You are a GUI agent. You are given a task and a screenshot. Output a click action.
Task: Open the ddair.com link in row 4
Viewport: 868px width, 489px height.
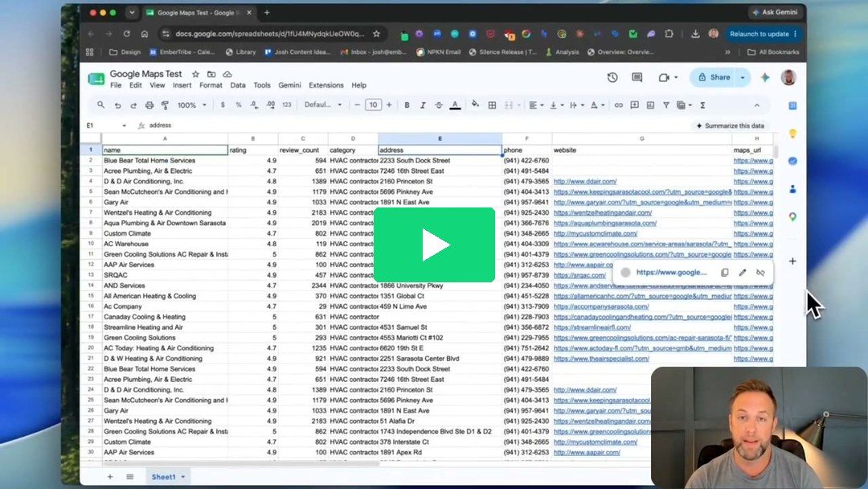click(584, 181)
